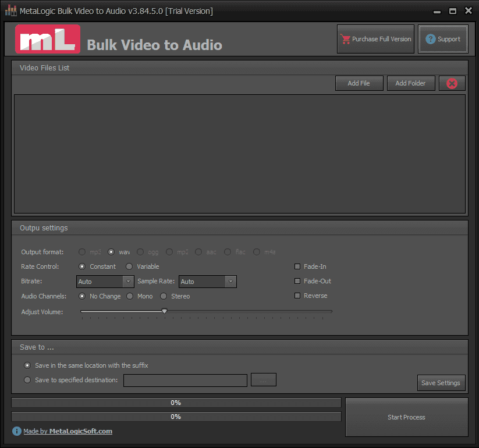The image size is (479, 448).
Task: Click the Adjust Volume slider handle
Action: [164, 311]
